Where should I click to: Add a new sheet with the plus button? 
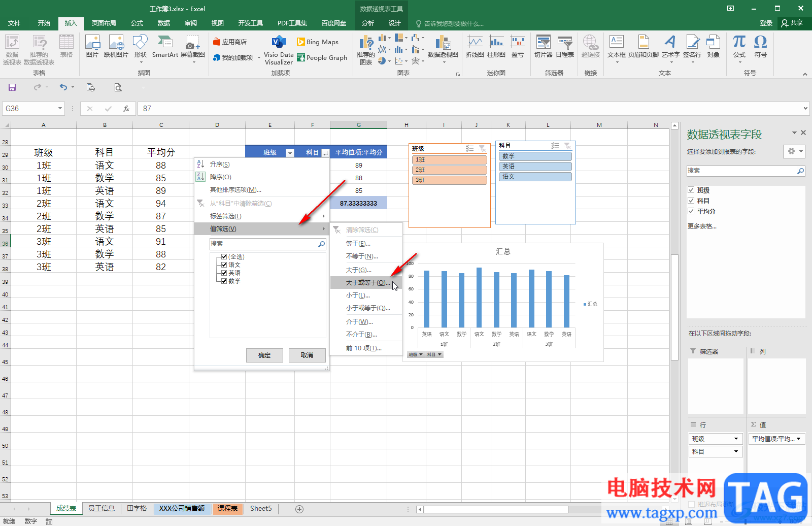tap(299, 509)
